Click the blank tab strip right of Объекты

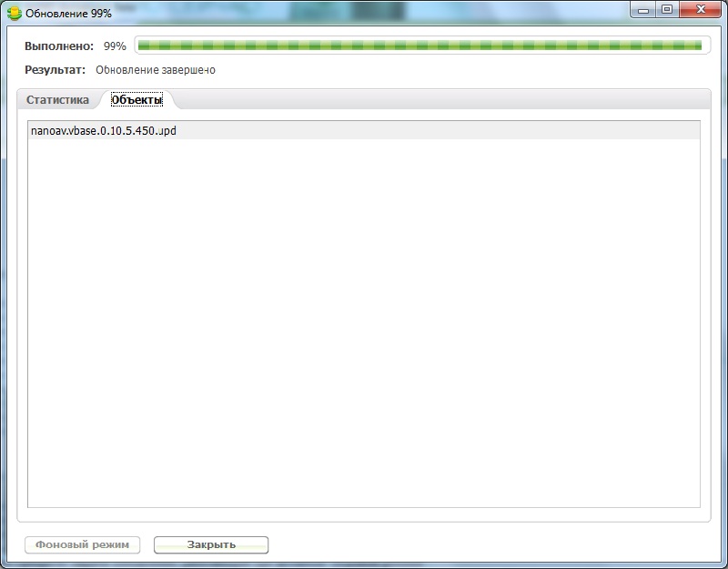(437, 100)
